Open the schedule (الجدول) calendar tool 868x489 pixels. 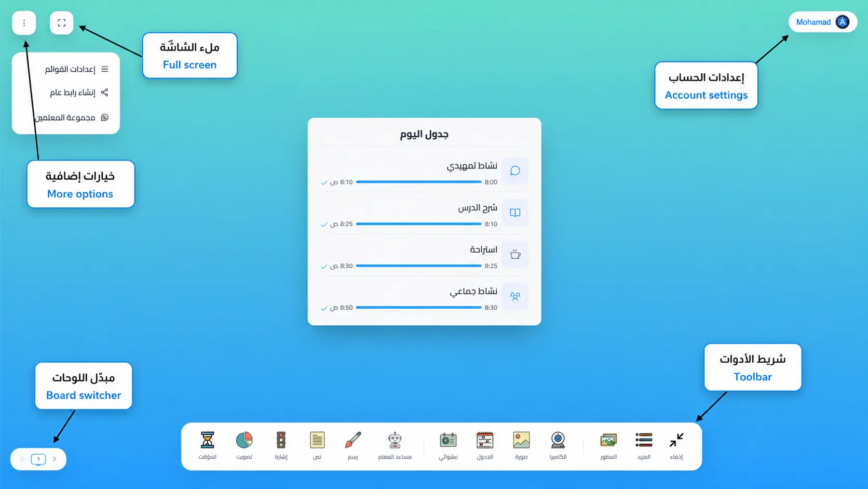[x=485, y=446]
